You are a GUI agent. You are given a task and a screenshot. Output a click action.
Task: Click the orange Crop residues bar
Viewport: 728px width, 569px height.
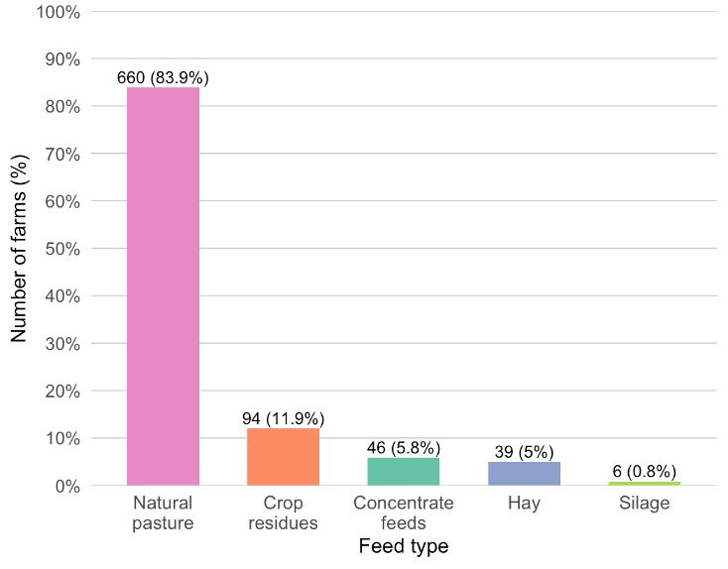[x=283, y=457]
